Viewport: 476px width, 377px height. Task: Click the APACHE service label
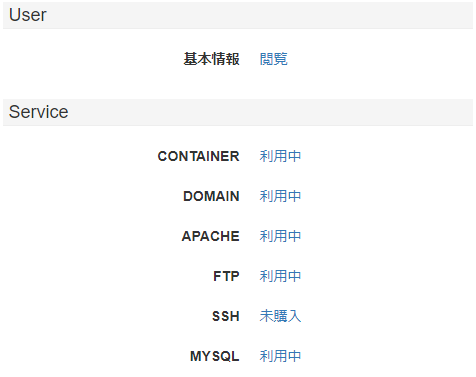point(211,236)
